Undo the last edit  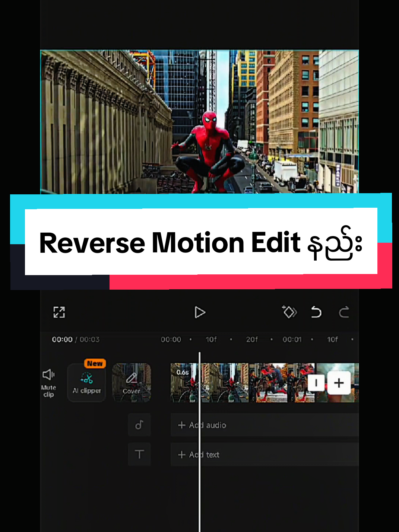point(316,312)
